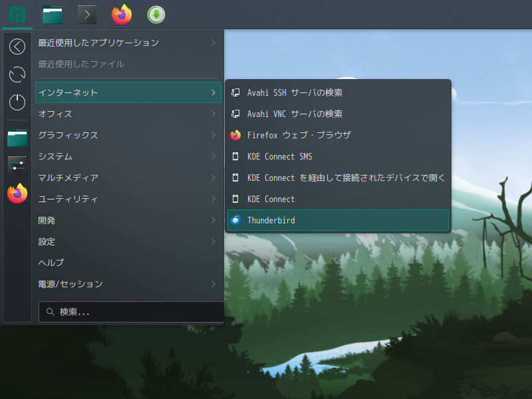Viewport: 532px width, 399px height.
Task: Expand the マルチメディア category chevron
Action: pos(213,178)
